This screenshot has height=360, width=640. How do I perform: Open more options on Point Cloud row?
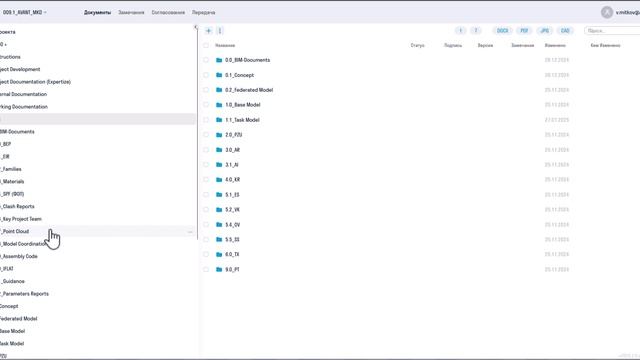point(190,232)
